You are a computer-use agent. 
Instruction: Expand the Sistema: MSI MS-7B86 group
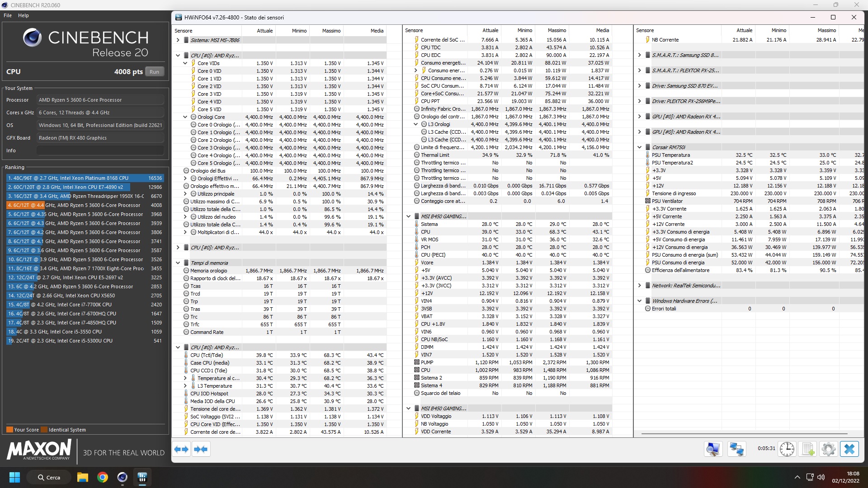tap(178, 40)
